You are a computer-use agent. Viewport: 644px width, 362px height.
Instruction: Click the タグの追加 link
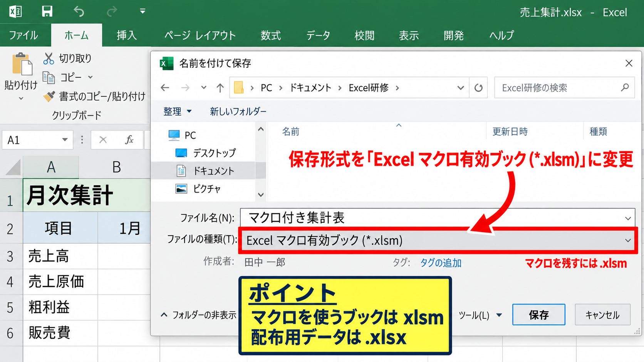point(441,263)
